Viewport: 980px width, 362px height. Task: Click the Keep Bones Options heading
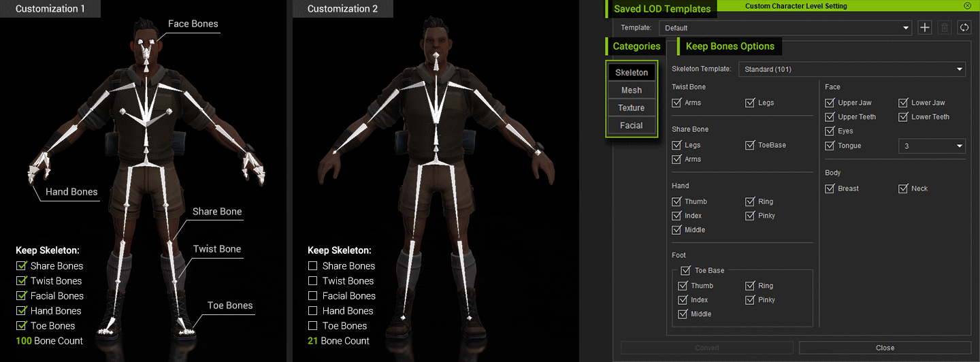pyautogui.click(x=730, y=46)
